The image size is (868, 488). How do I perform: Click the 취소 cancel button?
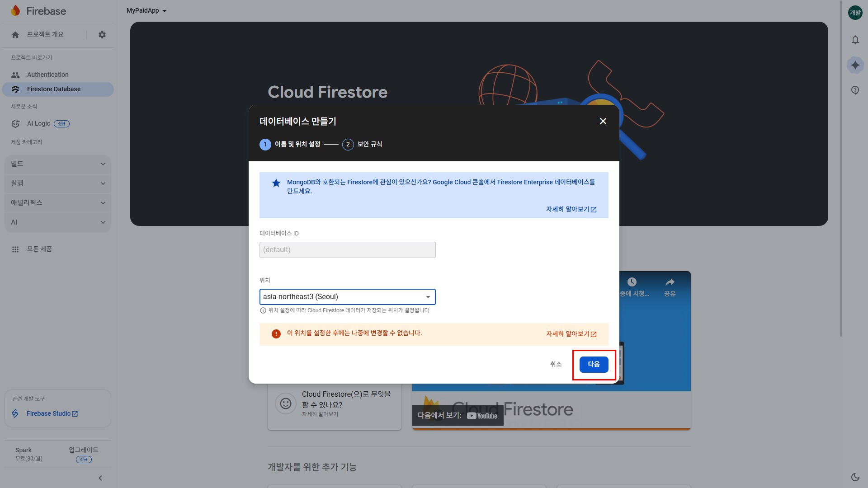(556, 364)
